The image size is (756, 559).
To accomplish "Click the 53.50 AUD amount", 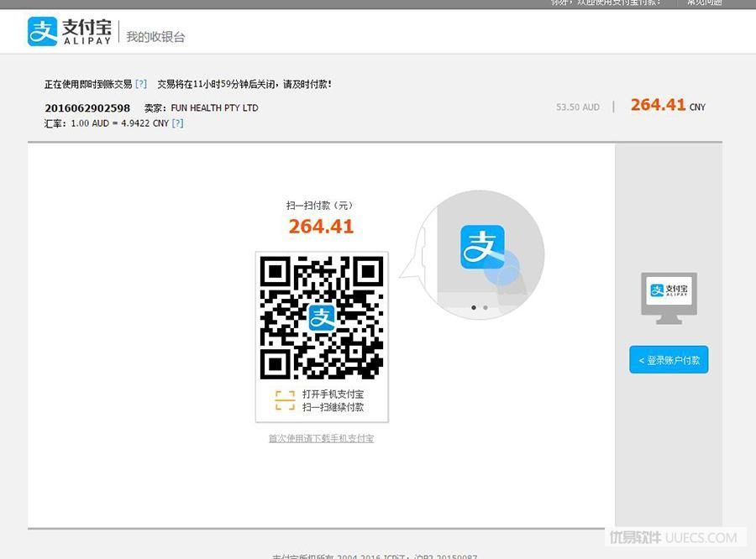I will tap(578, 107).
